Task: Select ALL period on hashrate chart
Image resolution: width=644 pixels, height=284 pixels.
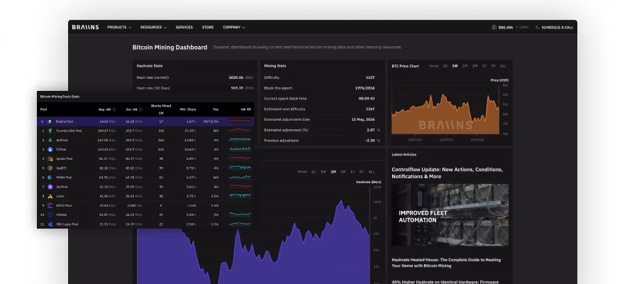Action: click(371, 172)
